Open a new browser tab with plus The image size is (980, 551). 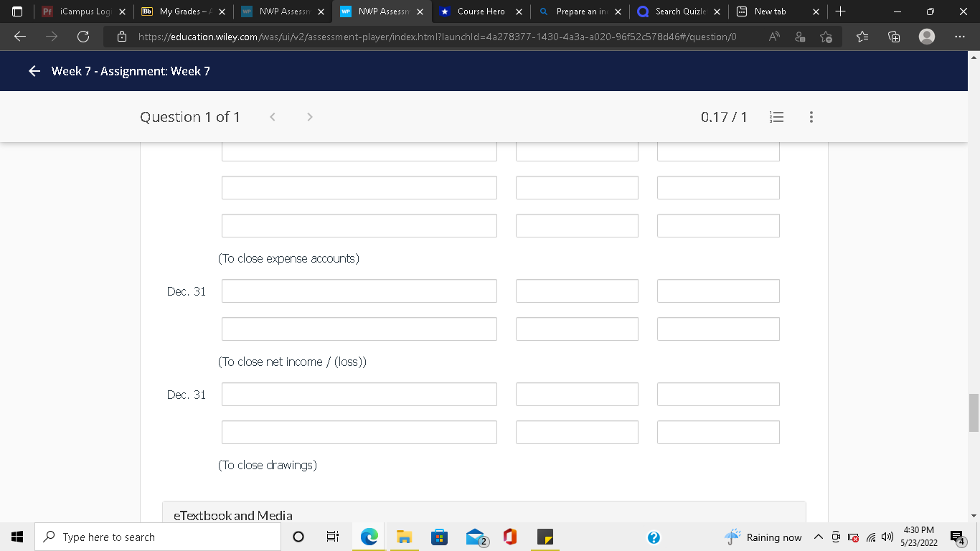click(x=841, y=11)
